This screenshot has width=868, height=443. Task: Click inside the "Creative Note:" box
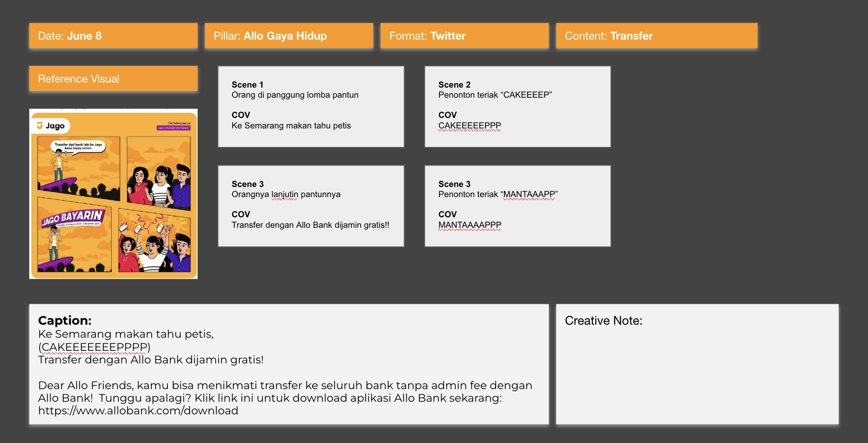pos(697,364)
